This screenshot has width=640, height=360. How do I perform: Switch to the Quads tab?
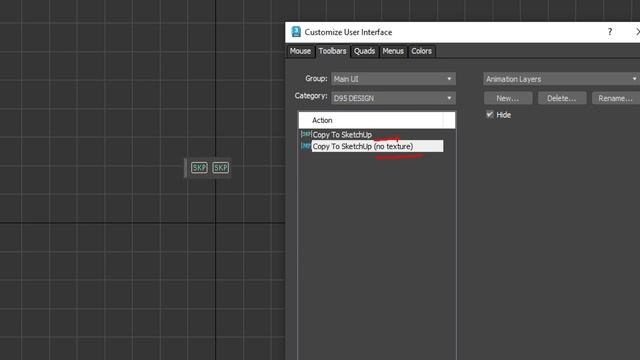[x=364, y=51]
